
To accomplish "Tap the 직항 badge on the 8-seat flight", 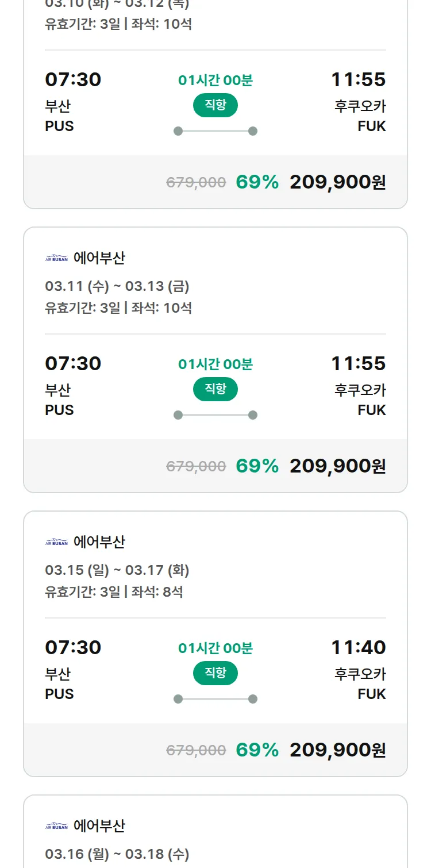I will [215, 673].
